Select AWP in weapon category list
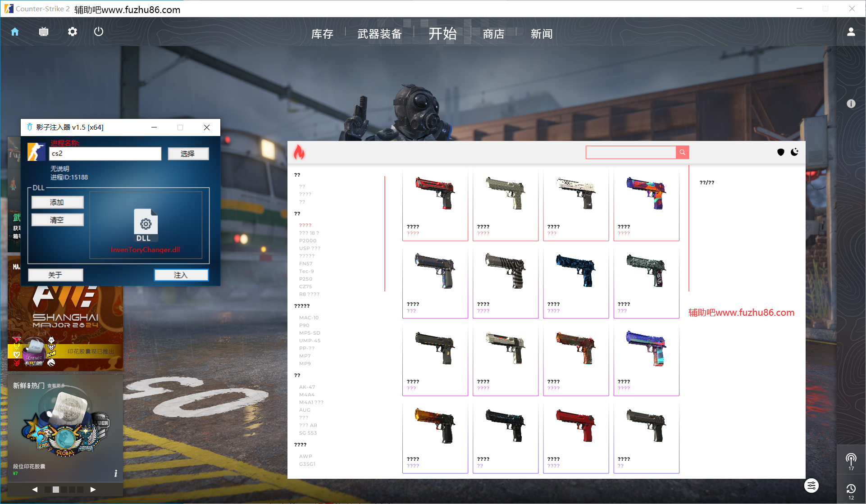This screenshot has width=866, height=504. click(x=305, y=457)
